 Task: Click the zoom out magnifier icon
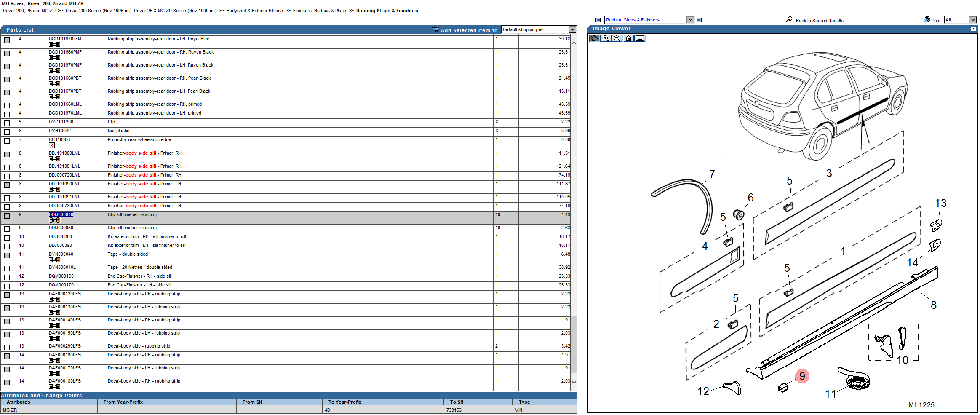[x=617, y=38]
